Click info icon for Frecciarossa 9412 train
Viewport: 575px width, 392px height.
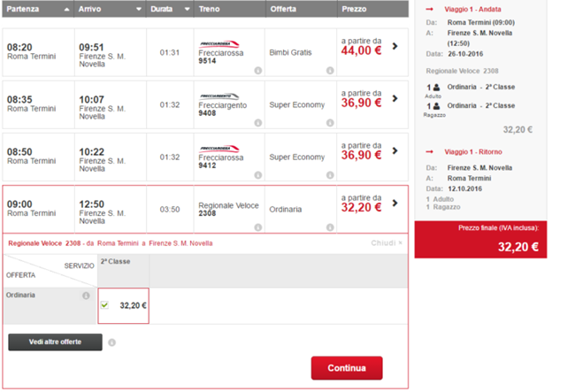pos(257,175)
